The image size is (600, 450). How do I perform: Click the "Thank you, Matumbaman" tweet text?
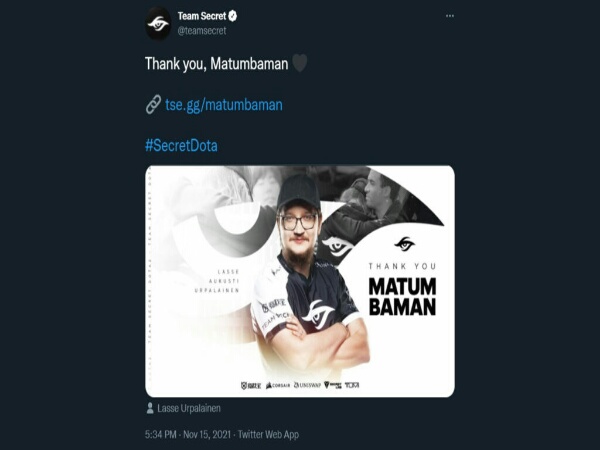[217, 64]
